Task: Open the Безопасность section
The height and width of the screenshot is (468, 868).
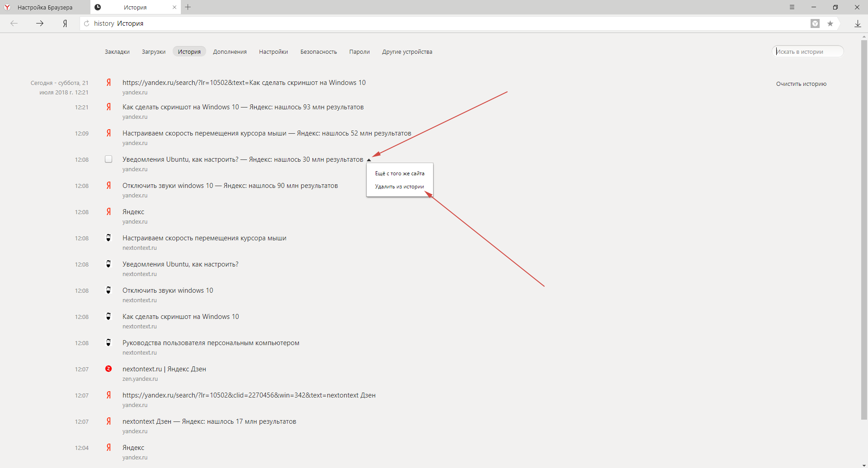Action: pos(319,51)
